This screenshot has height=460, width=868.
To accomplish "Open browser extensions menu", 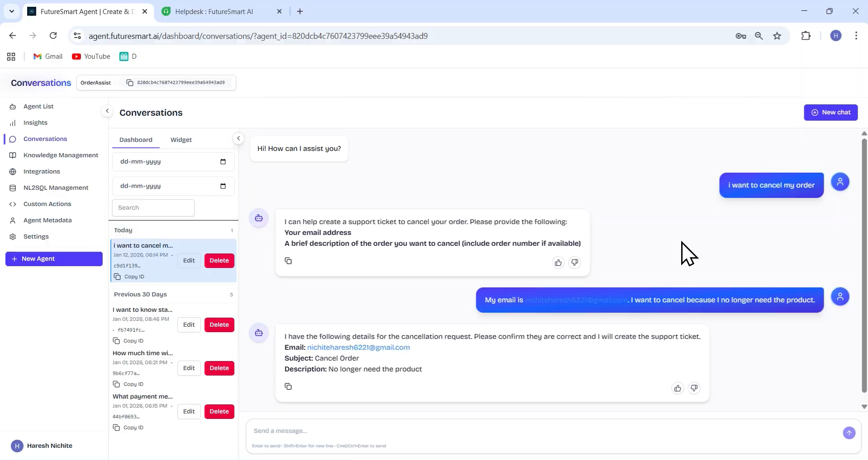I will [x=806, y=36].
